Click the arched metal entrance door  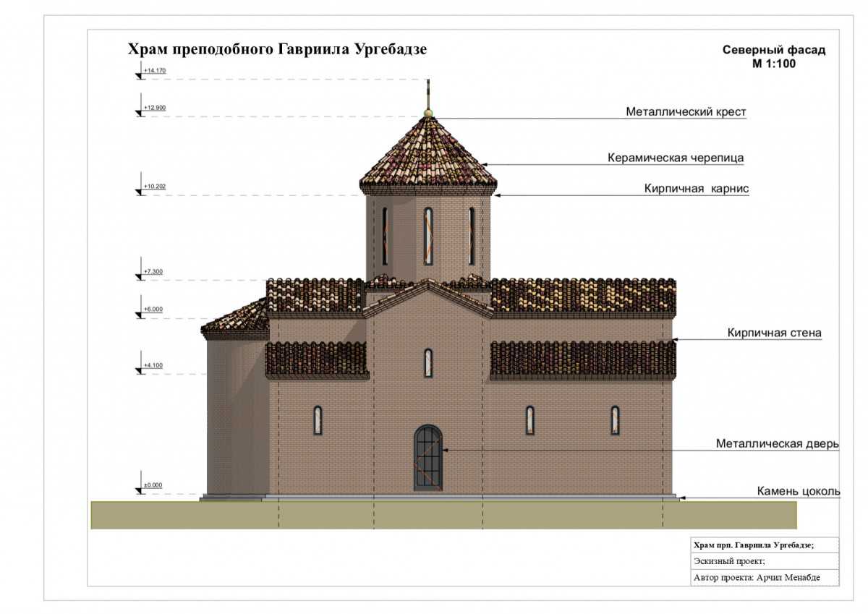[x=428, y=458]
